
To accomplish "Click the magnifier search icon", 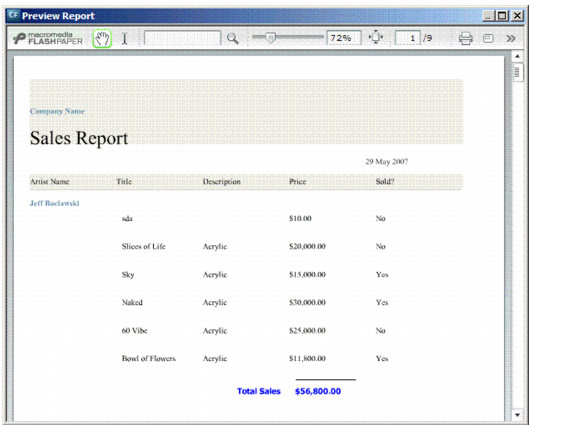I will click(x=233, y=38).
